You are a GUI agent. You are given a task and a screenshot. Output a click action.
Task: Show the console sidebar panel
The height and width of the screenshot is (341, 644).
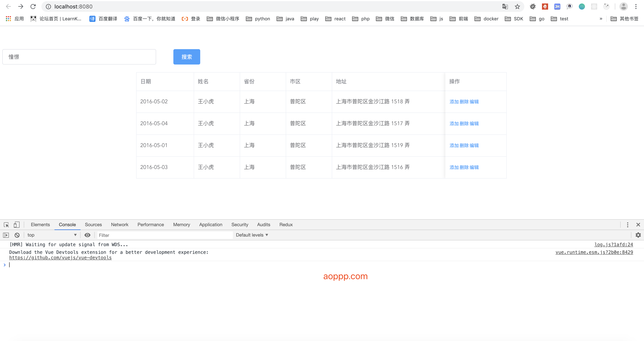pos(6,235)
